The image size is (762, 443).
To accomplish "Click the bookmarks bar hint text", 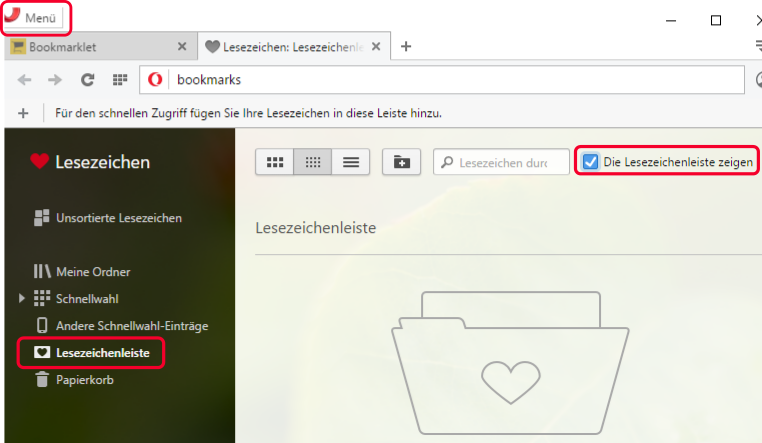I will (x=248, y=113).
